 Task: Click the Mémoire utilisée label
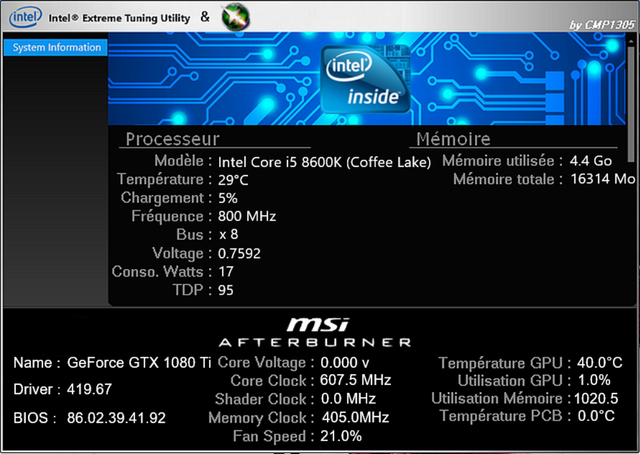coord(498,161)
